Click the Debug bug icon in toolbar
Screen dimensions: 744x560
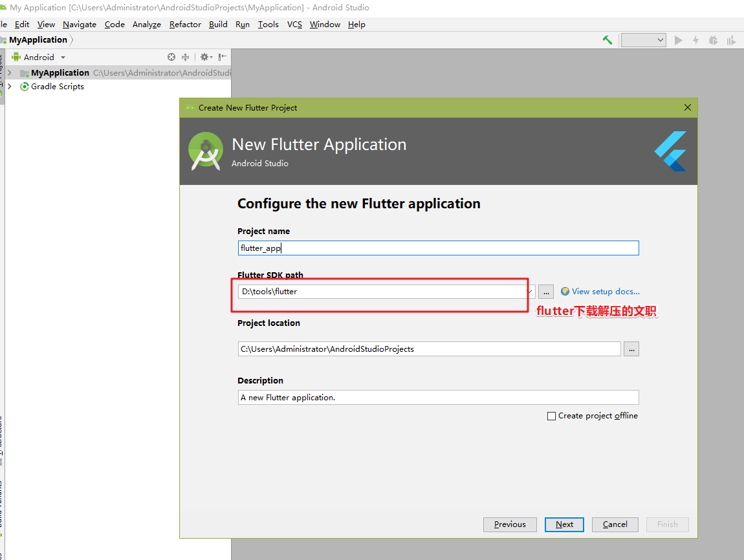coord(713,40)
